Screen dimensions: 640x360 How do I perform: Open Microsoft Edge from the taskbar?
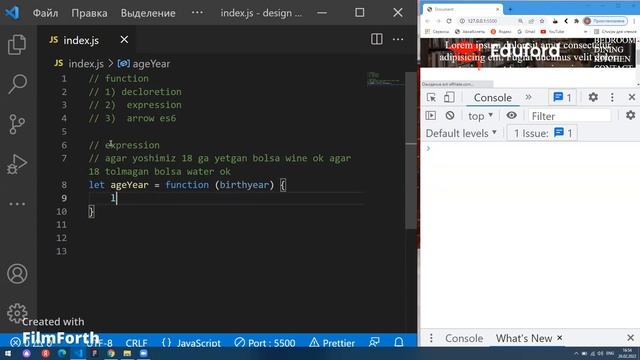(62, 353)
